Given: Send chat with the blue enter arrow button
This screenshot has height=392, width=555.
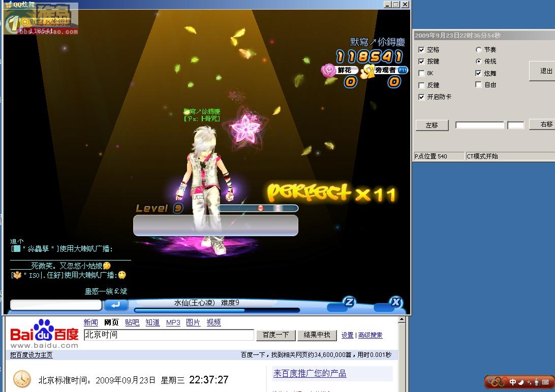Looking at the screenshot, I should [x=115, y=305].
